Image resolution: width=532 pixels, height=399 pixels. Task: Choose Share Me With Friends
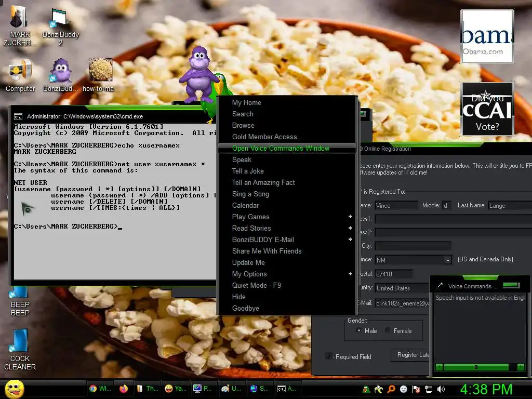click(x=287, y=251)
